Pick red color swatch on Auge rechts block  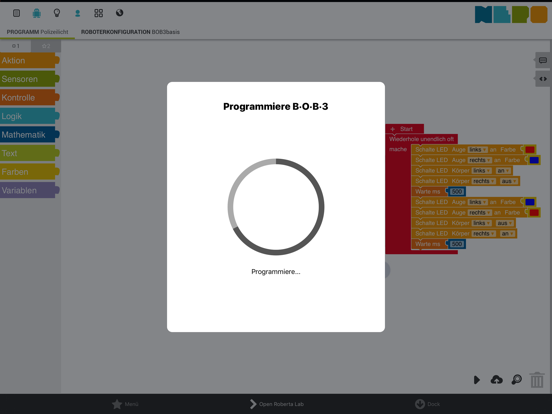(x=534, y=213)
